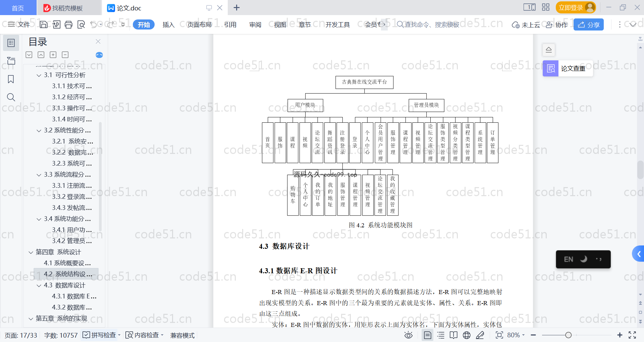Click the search command input field
This screenshot has width=644, height=342.
pyautogui.click(x=428, y=24)
